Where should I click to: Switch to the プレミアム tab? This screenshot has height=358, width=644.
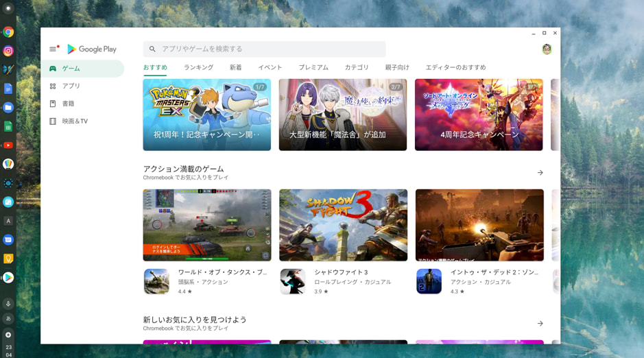[x=313, y=67]
